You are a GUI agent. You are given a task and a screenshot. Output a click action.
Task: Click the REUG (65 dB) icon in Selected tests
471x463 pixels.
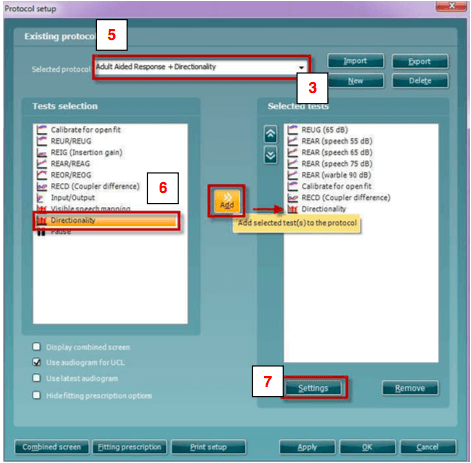(x=293, y=130)
